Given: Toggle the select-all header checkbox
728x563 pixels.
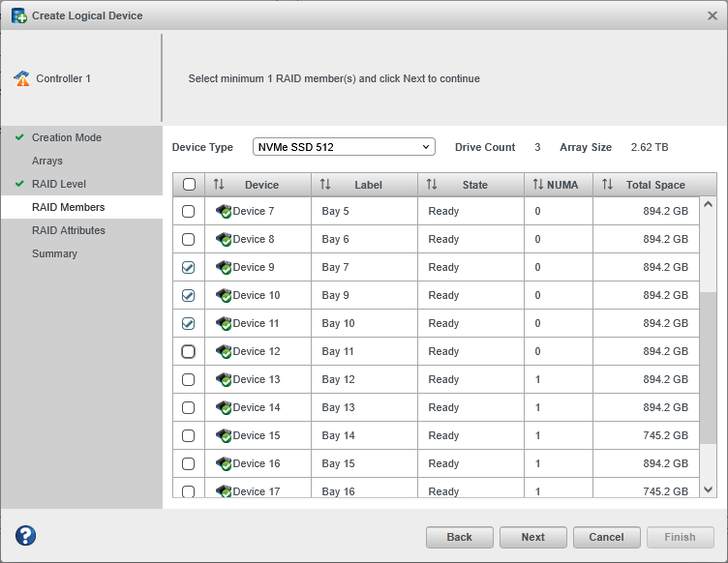Looking at the screenshot, I should [x=189, y=185].
